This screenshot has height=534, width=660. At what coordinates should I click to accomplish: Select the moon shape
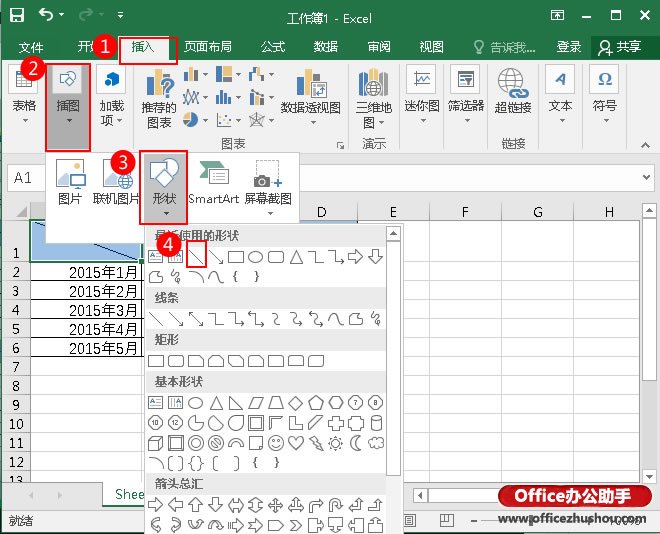click(x=356, y=443)
